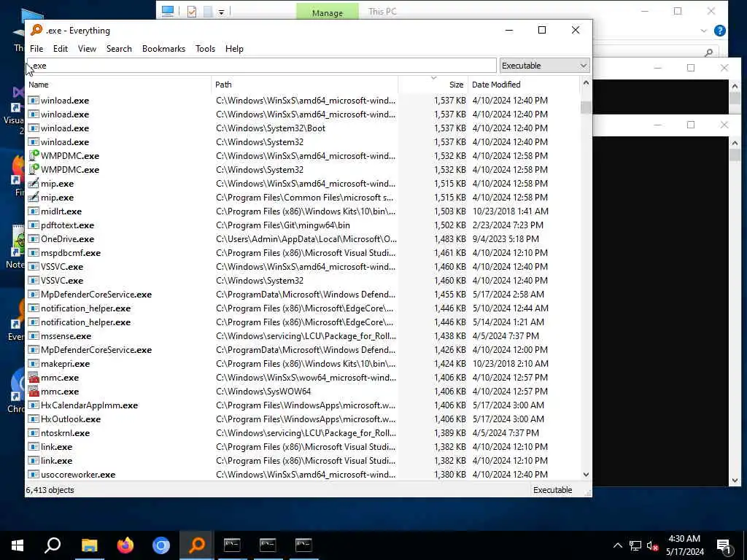Click the midlrt.exe file icon

point(34,211)
